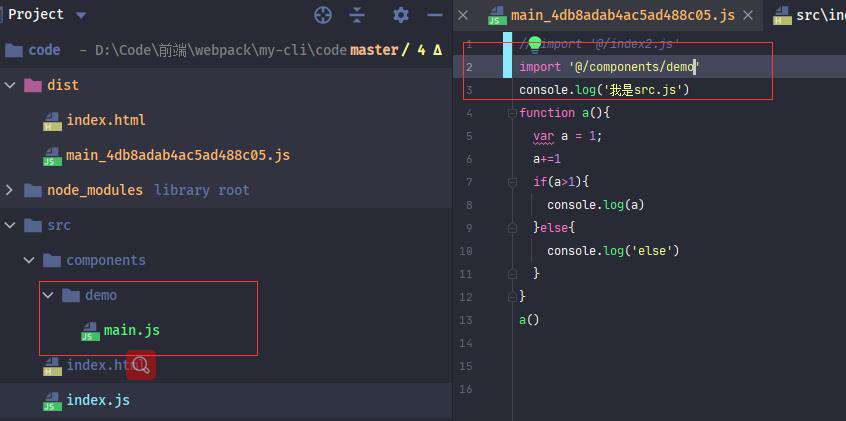Expand the node_modules folder chevron
This screenshot has height=421, width=846.
[9, 190]
